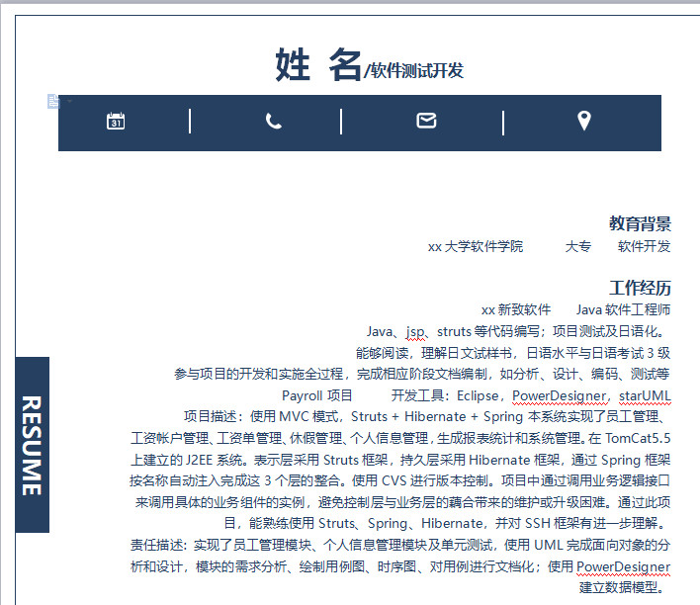700x605 pixels.
Task: Click the line starting 参与项目的开发和实施全过程
Action: click(422, 374)
